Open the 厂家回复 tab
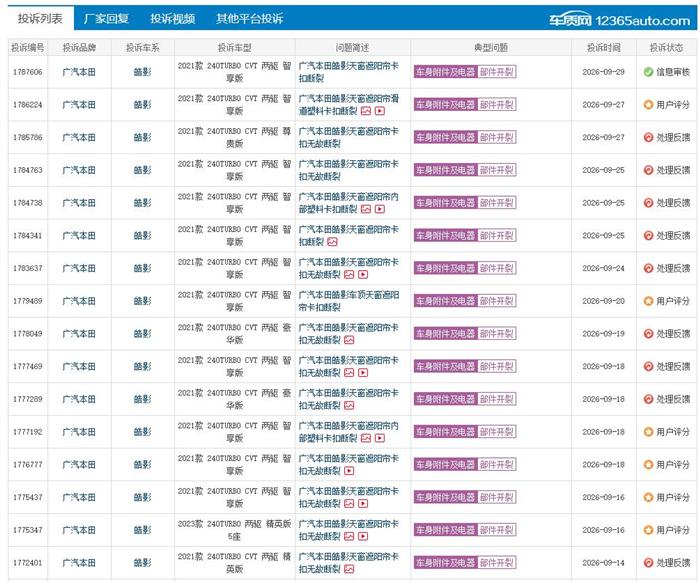 pyautogui.click(x=106, y=19)
